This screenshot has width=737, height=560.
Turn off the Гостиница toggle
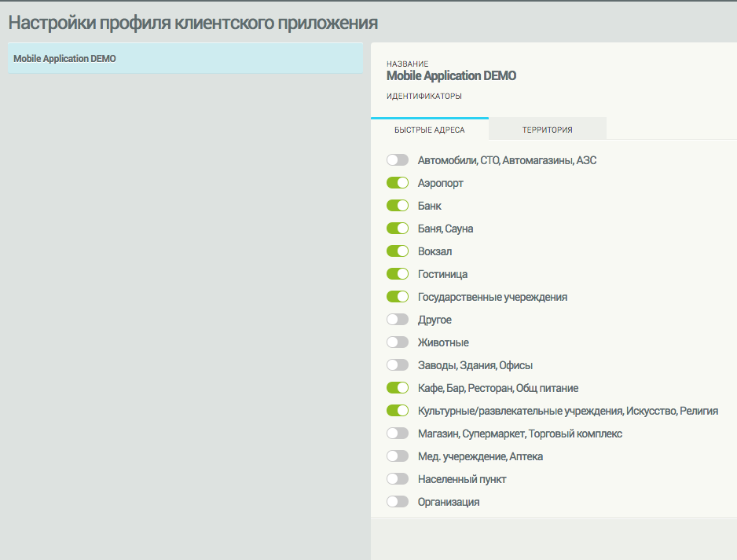coord(398,274)
